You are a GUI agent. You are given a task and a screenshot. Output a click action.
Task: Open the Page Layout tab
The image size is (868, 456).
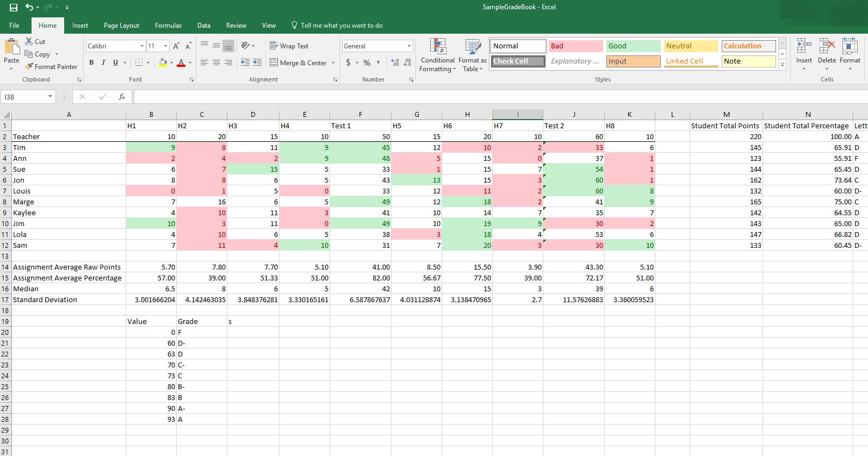click(x=121, y=26)
